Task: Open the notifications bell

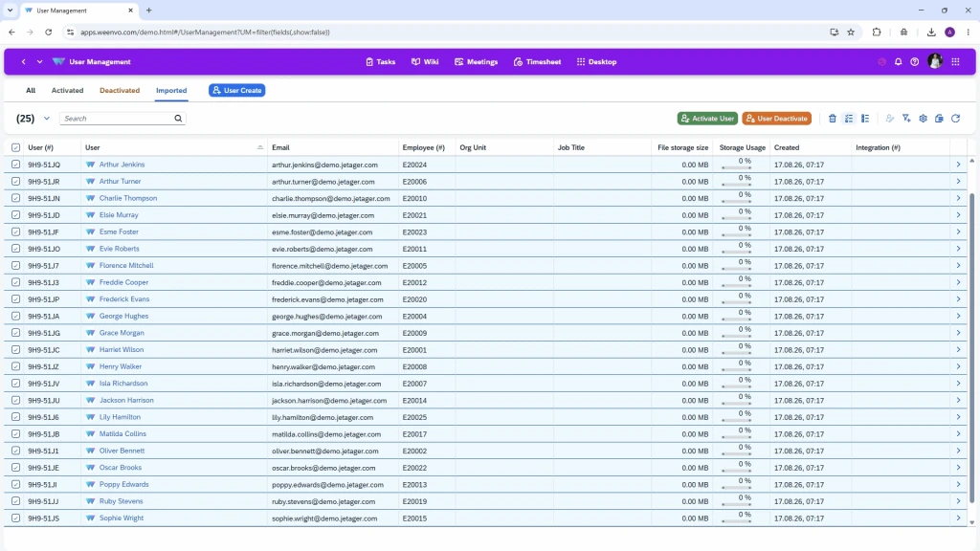Action: (898, 62)
